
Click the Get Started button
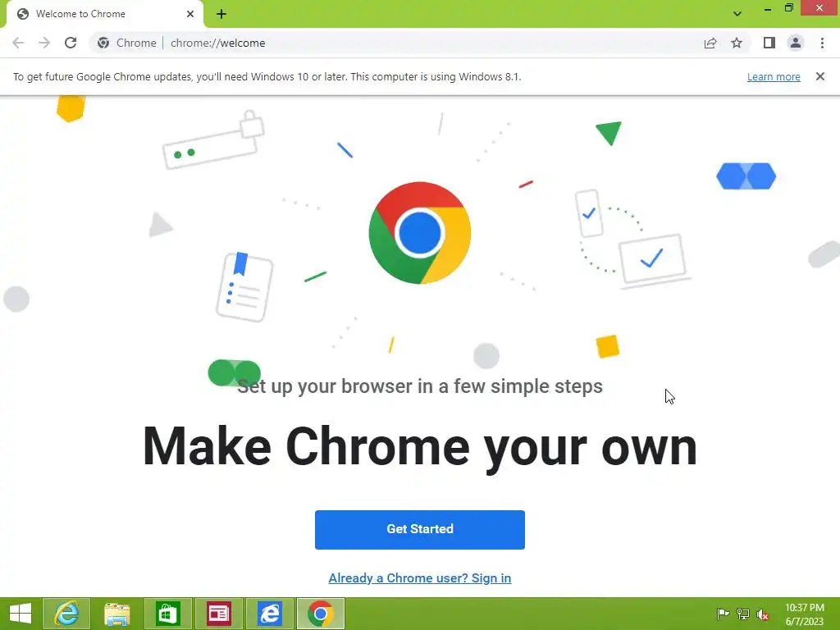(x=420, y=529)
